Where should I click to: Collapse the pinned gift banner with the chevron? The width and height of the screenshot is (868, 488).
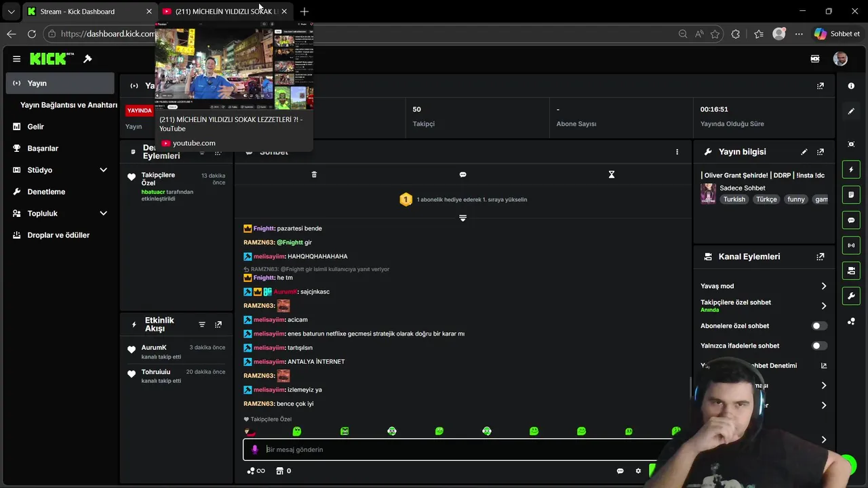462,218
